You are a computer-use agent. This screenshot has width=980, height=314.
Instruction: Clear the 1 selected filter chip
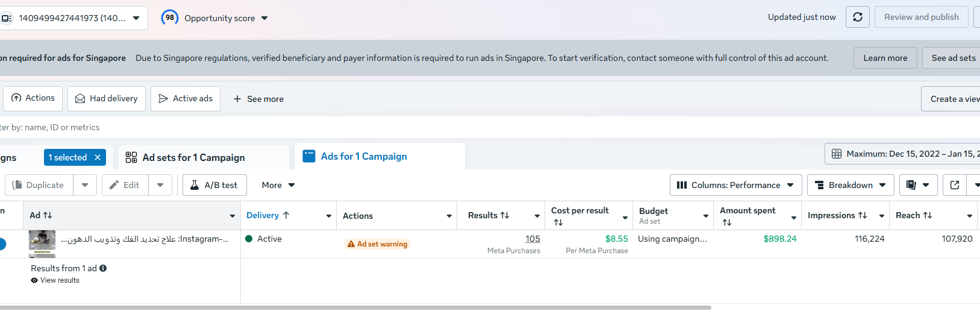[98, 157]
